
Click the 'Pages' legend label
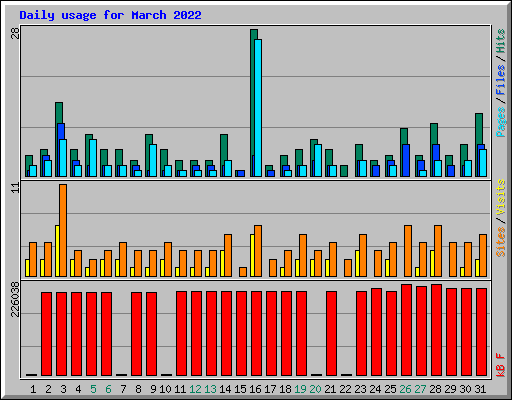tap(500, 122)
